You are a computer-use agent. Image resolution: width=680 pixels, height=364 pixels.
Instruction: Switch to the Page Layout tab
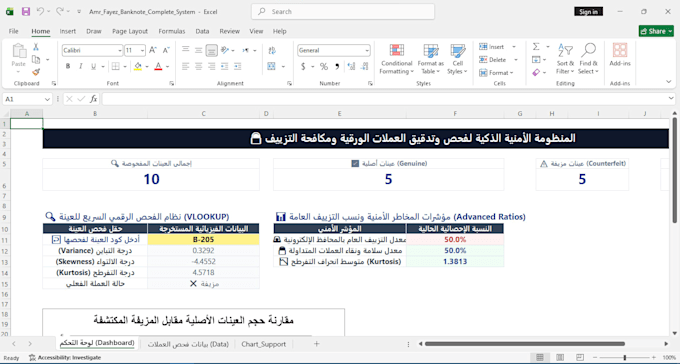point(130,31)
